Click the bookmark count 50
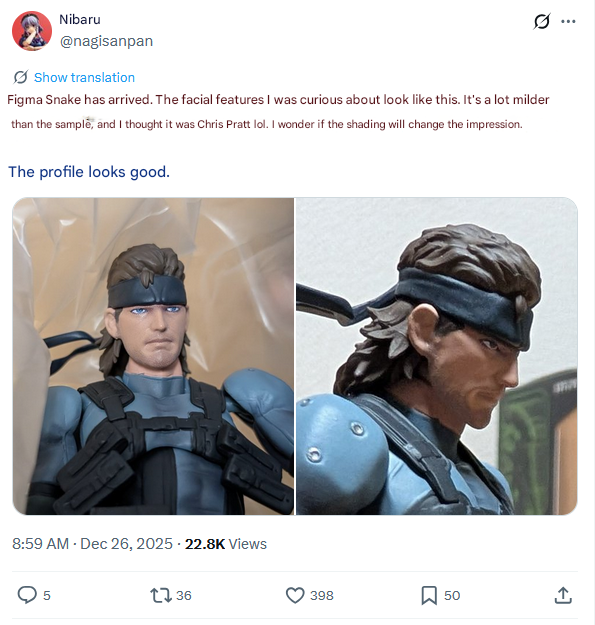 (452, 596)
